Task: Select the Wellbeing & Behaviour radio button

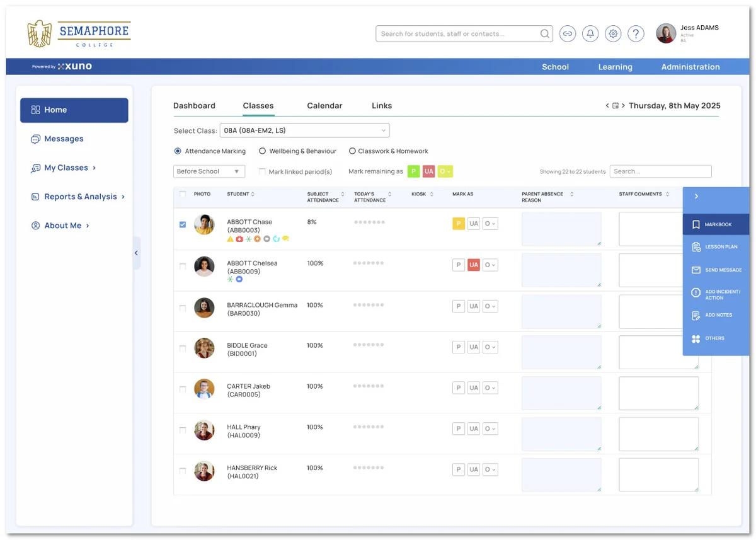Action: [262, 151]
